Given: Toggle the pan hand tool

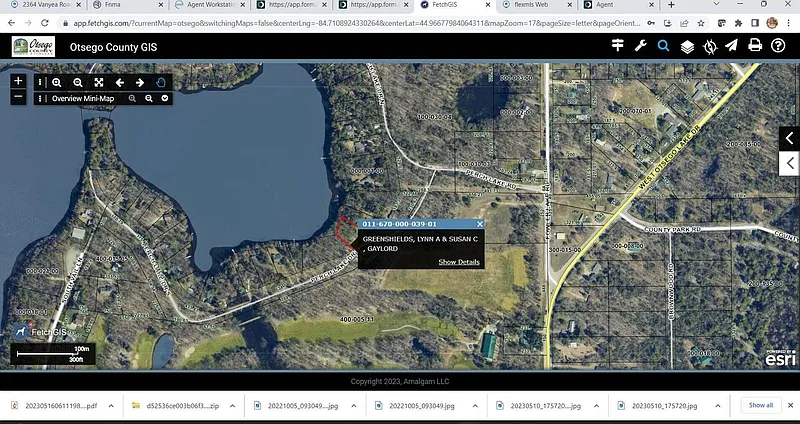Looking at the screenshot, I should [x=160, y=83].
